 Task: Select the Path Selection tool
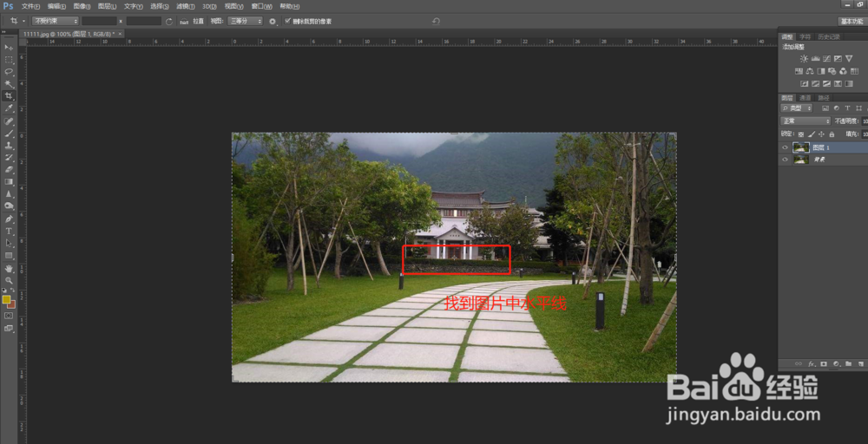9,244
